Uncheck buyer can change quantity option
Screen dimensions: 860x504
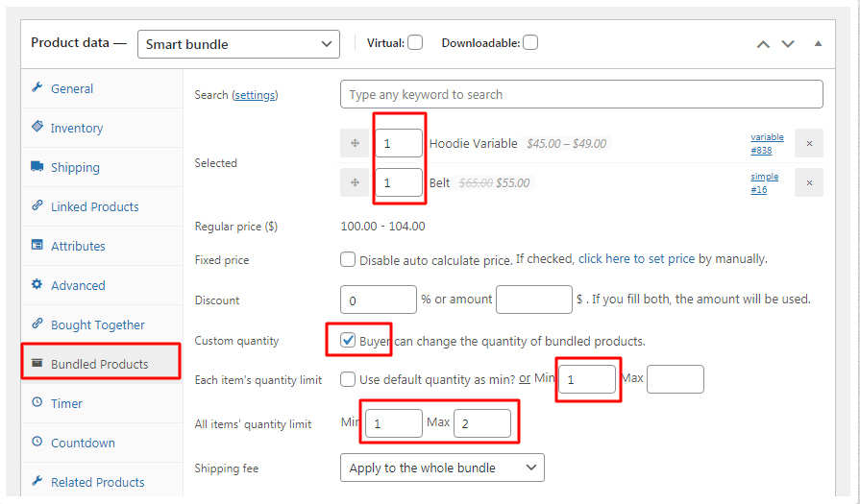tap(348, 340)
